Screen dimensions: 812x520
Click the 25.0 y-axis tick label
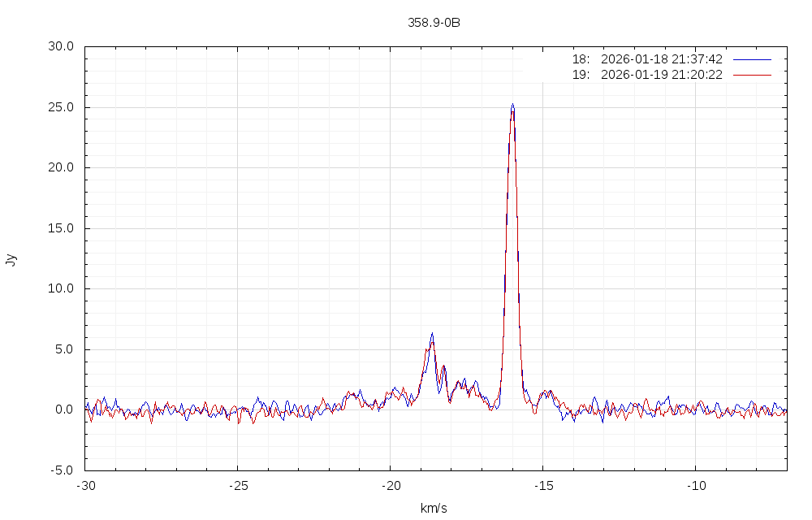(x=60, y=107)
